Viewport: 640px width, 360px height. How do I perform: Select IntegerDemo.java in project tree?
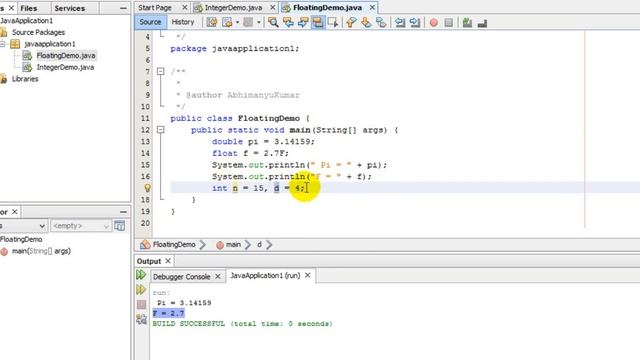pos(65,67)
